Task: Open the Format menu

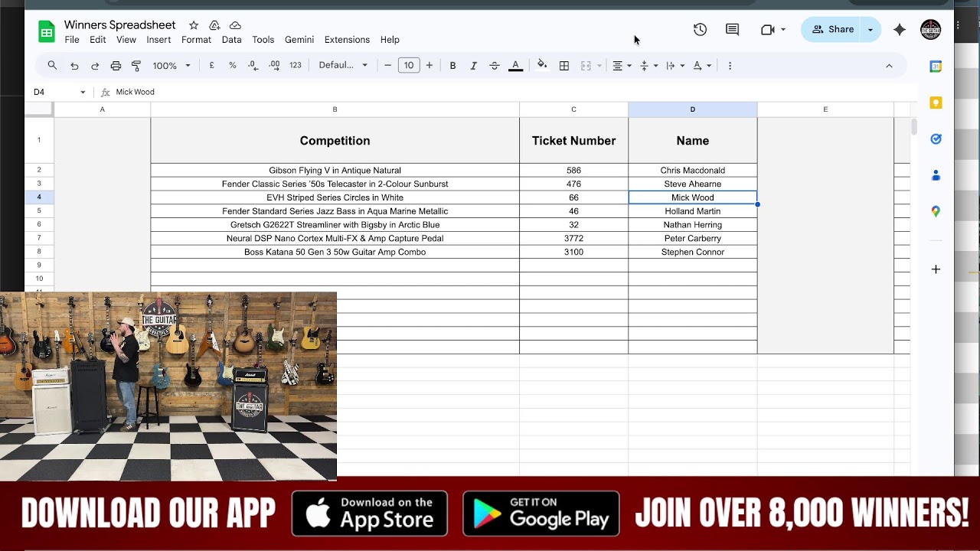Action: (x=196, y=40)
